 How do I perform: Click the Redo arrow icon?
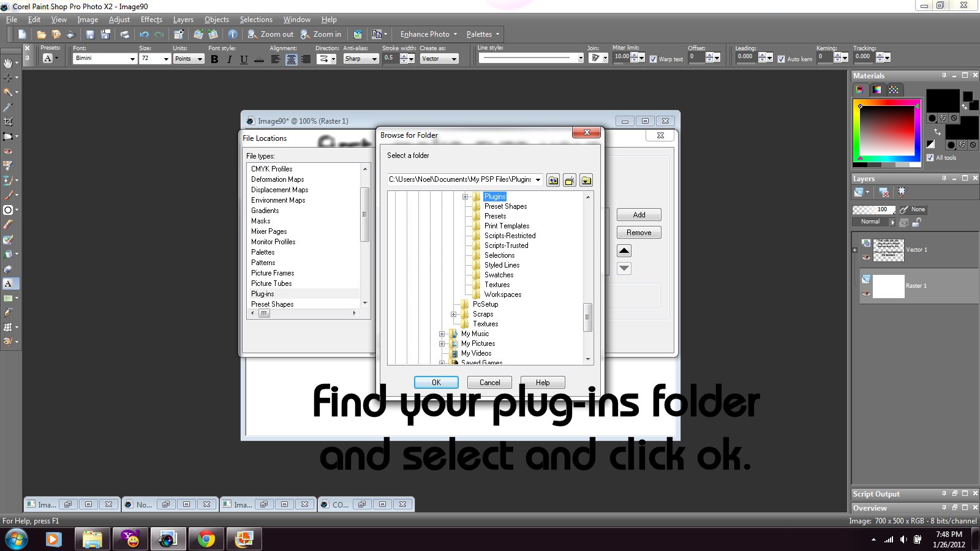tap(159, 34)
